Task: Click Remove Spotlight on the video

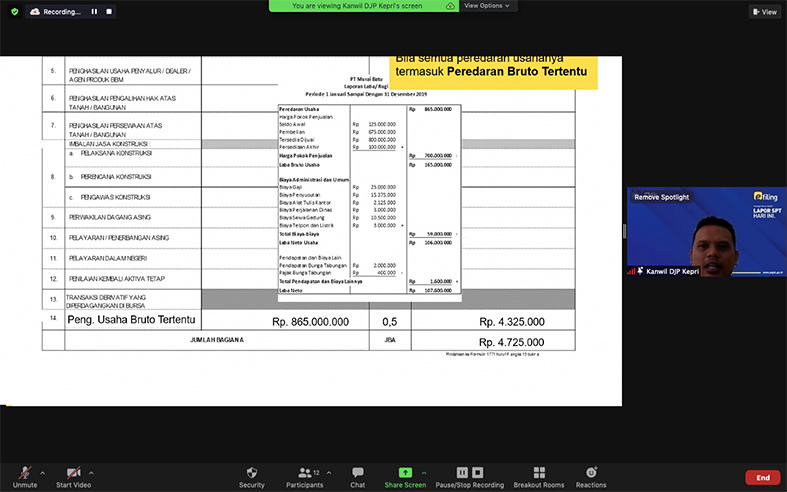Action: 662,197
